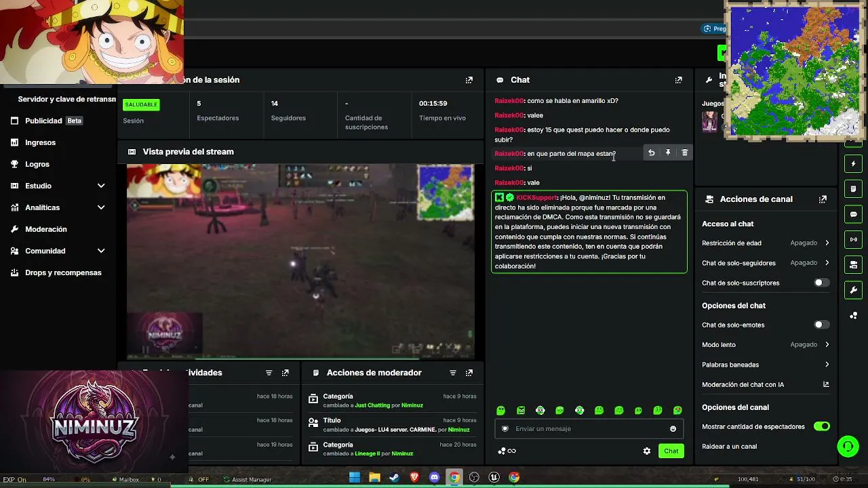Filter the Acciones de moderador list
Image resolution: width=868 pixels, height=488 pixels.
pyautogui.click(x=453, y=373)
